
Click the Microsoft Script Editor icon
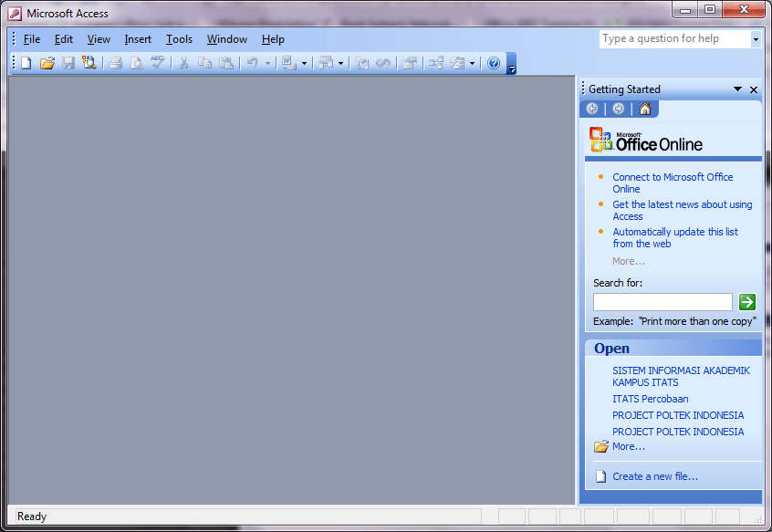(x=383, y=63)
